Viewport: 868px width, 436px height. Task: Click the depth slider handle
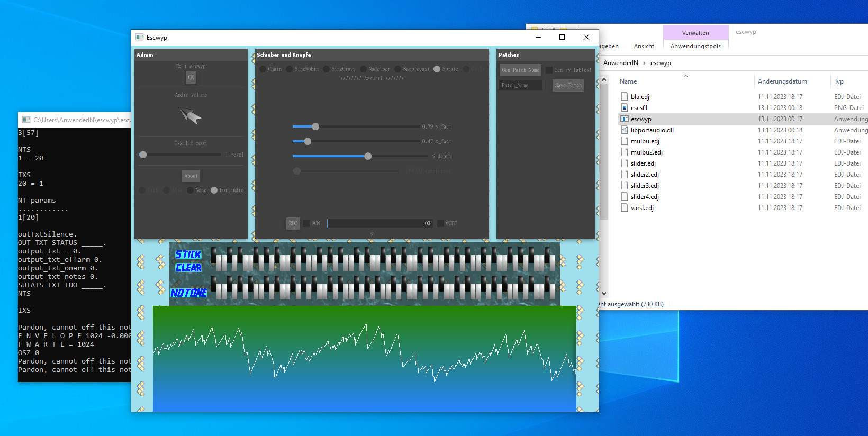click(368, 156)
